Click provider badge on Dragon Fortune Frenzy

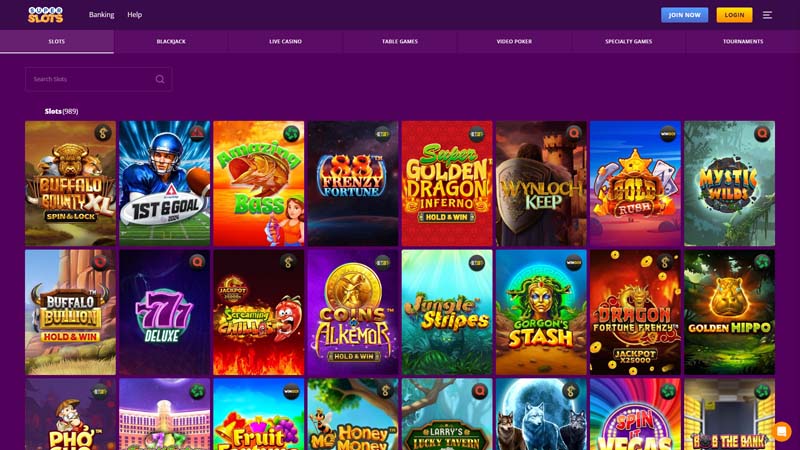[x=665, y=262]
